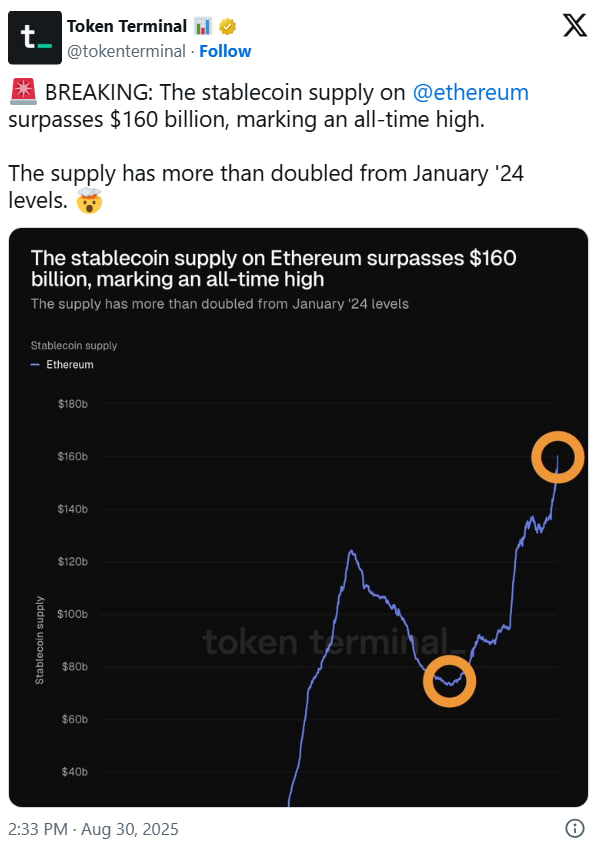This screenshot has width=600, height=848.
Task: Open the @ethereum mention link
Action: pos(471,91)
